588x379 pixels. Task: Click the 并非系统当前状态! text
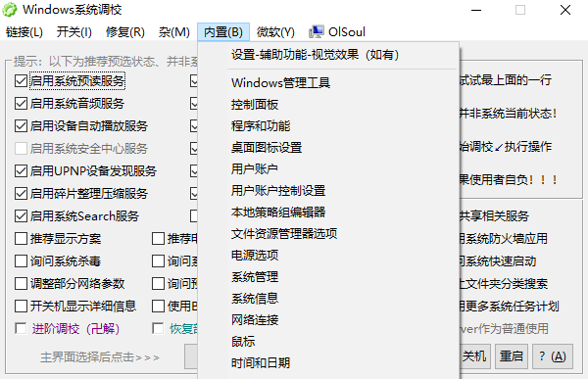[509, 114]
